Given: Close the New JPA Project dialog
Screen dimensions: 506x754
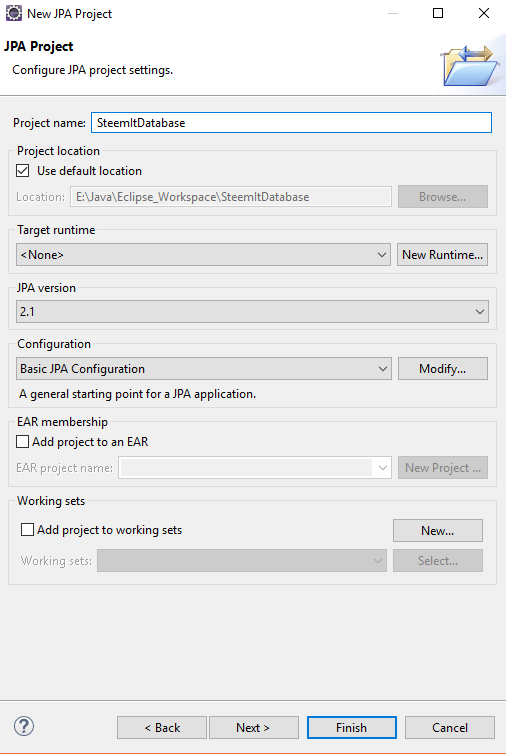Looking at the screenshot, I should (484, 13).
